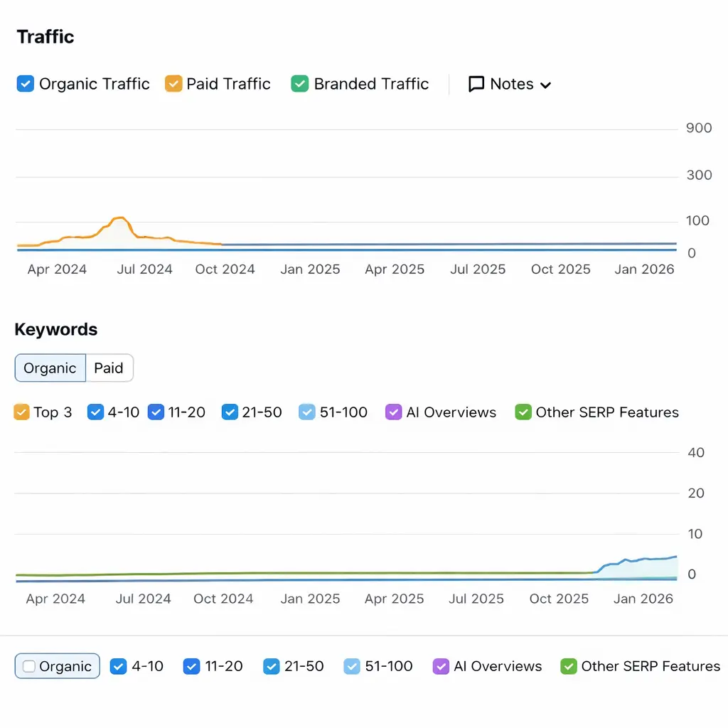Uncheck Other SERP Features in bottom row
728x728 pixels.
(568, 666)
